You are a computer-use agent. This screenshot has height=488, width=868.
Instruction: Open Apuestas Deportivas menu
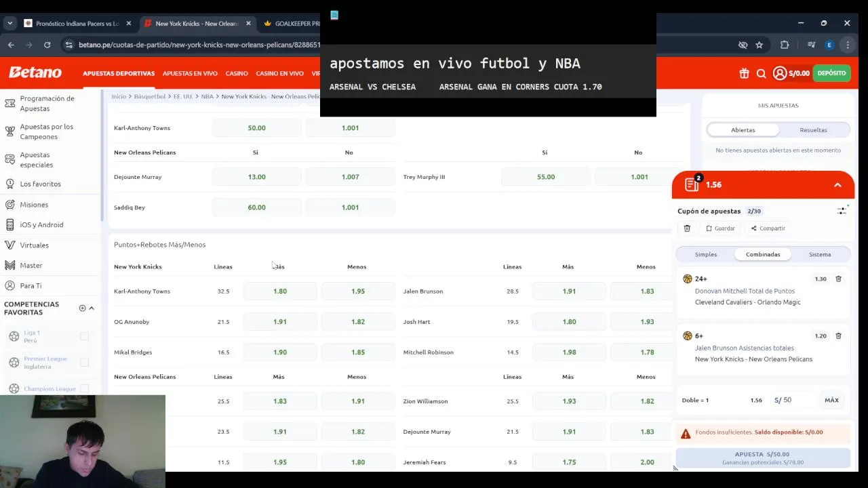point(119,73)
